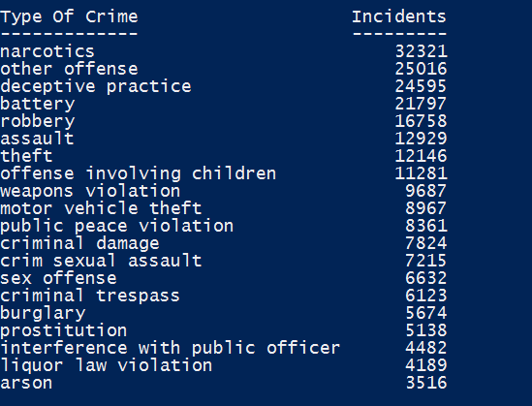532x406 pixels.
Task: Select the 'burglary' crime type
Action: click(43, 313)
